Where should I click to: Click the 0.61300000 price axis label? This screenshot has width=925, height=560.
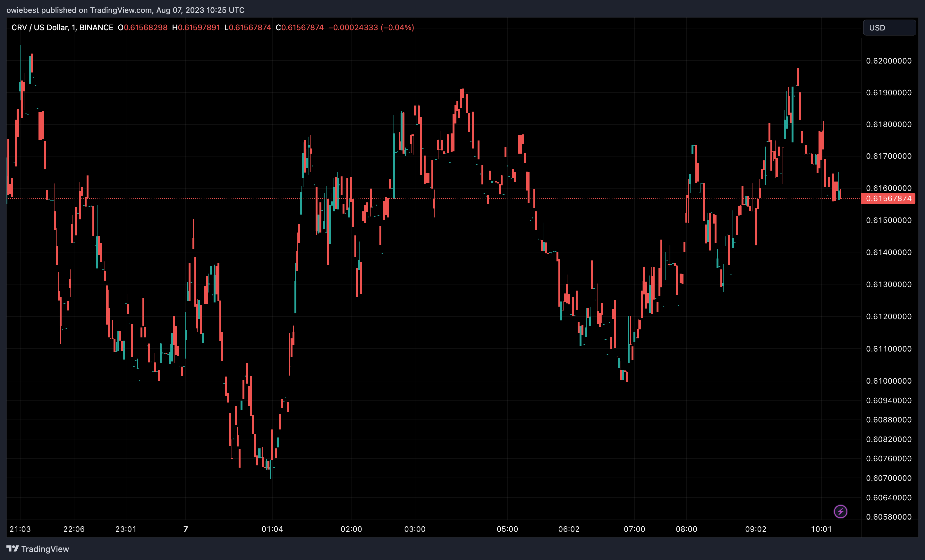pyautogui.click(x=888, y=284)
